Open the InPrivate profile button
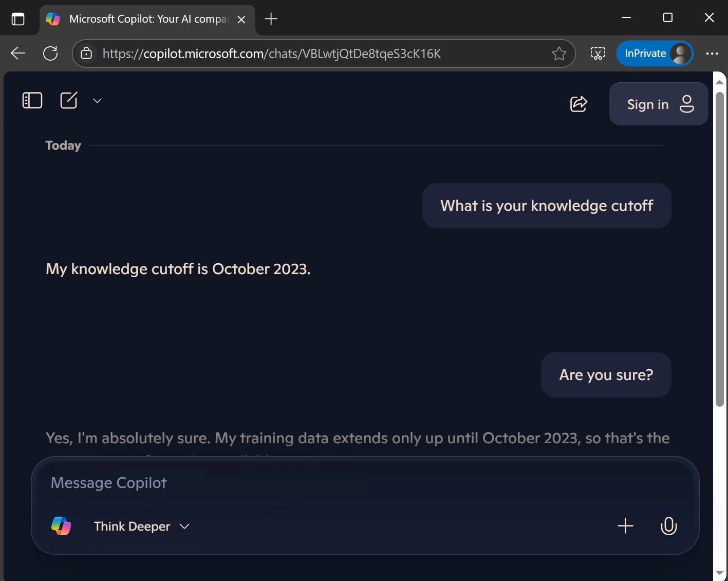The height and width of the screenshot is (581, 728). coord(655,53)
